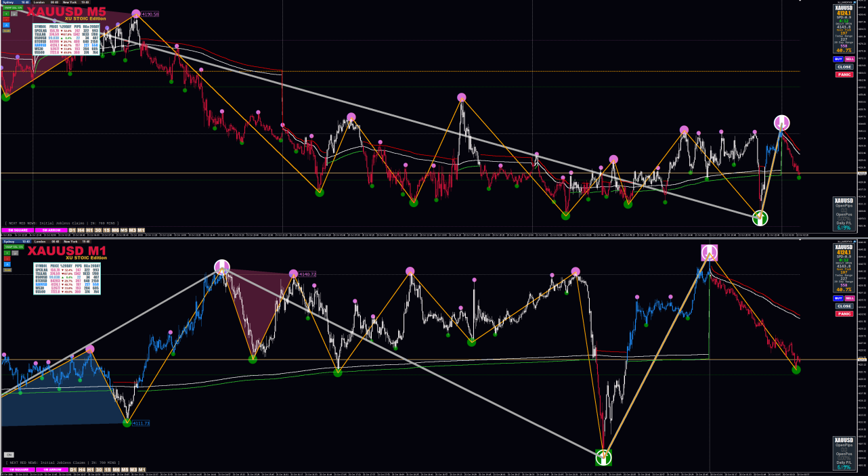This screenshot has height=476, width=868.
Task: Click red minus button in M5 chart
Action: [x=6, y=19]
